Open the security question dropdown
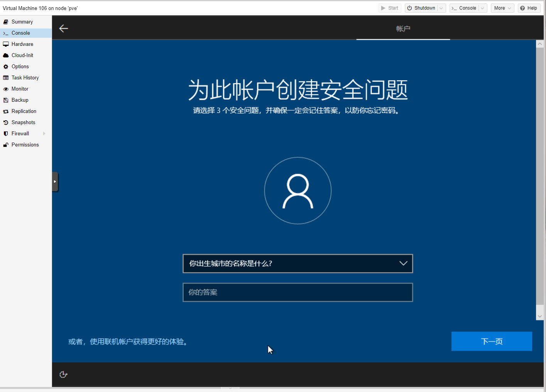 298,264
